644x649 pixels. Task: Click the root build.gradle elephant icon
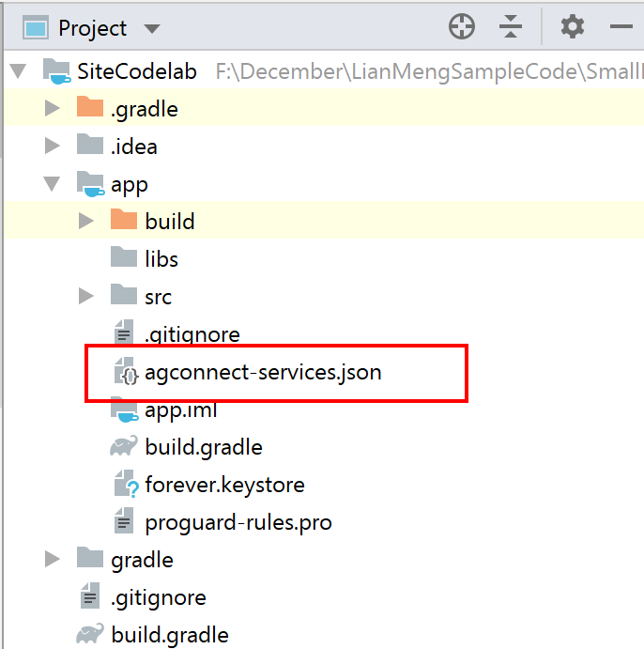coord(90,635)
